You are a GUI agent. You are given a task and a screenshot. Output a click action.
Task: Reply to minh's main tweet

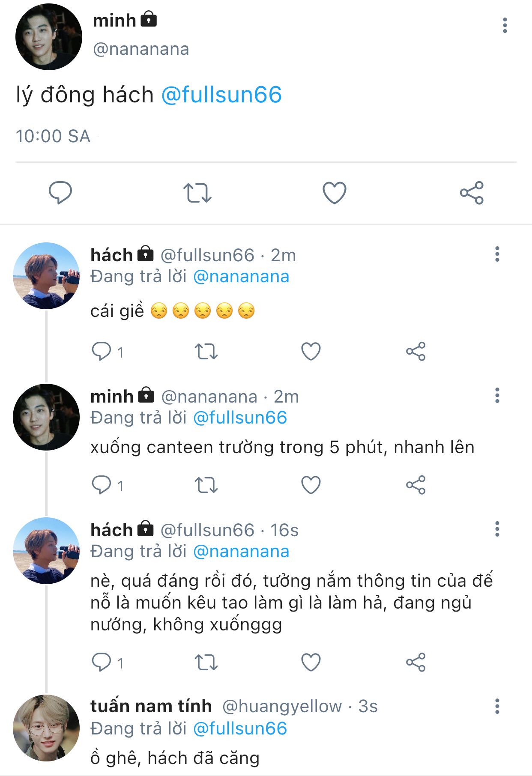click(60, 192)
